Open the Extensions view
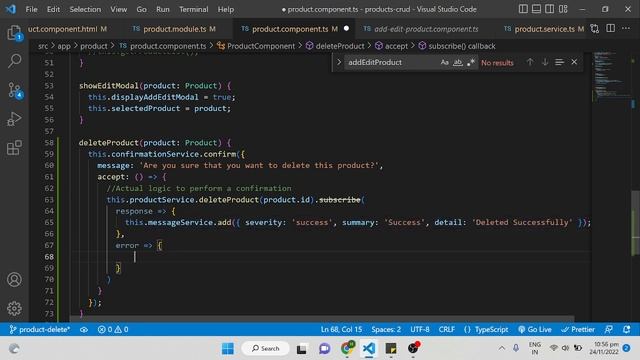Image resolution: width=640 pixels, height=360 pixels. click(14, 148)
